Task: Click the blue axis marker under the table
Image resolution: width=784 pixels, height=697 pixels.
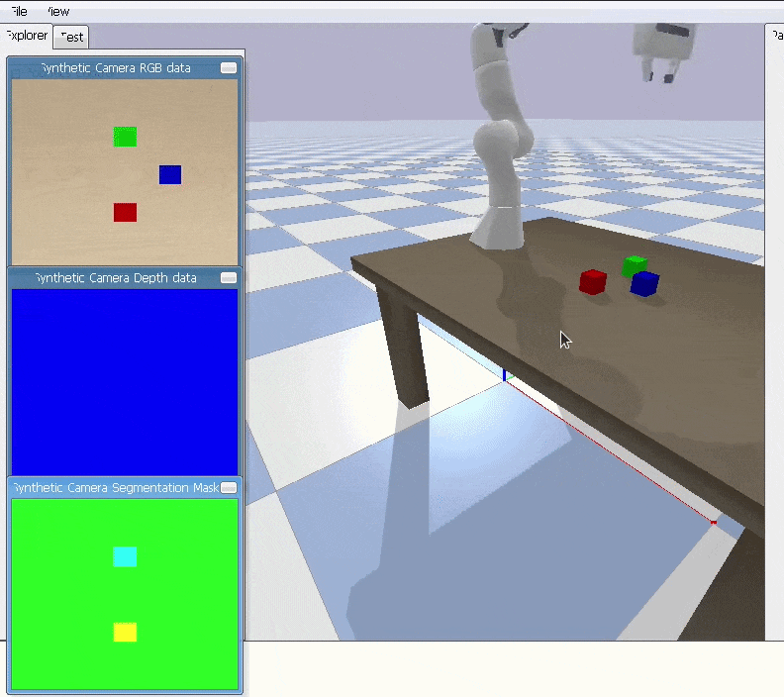Action: point(504,374)
